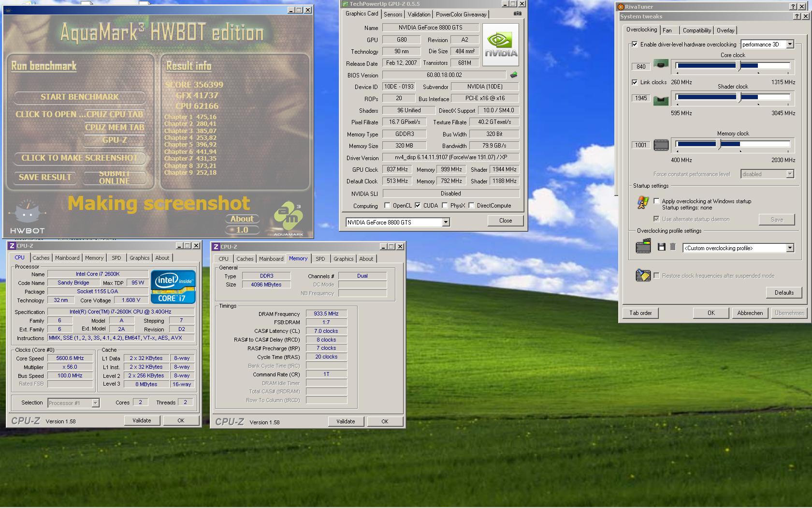812x508 pixels.
Task: Click overclocking profile card icon
Action: click(643, 247)
